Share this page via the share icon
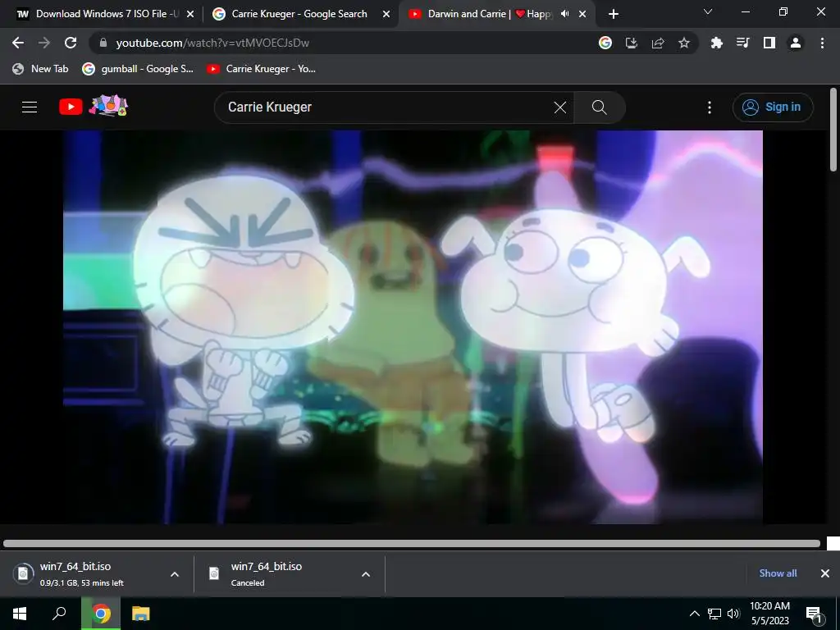Viewport: 840px width, 630px height. point(658,43)
